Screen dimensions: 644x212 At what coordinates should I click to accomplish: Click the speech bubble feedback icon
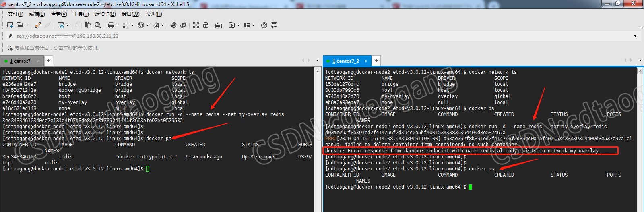click(x=274, y=25)
